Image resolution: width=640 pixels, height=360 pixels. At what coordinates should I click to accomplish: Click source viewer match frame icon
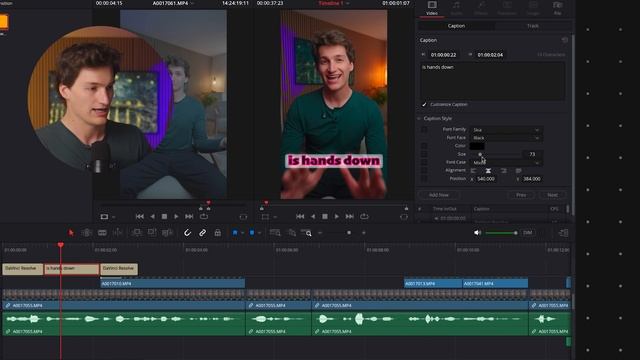pos(243,217)
